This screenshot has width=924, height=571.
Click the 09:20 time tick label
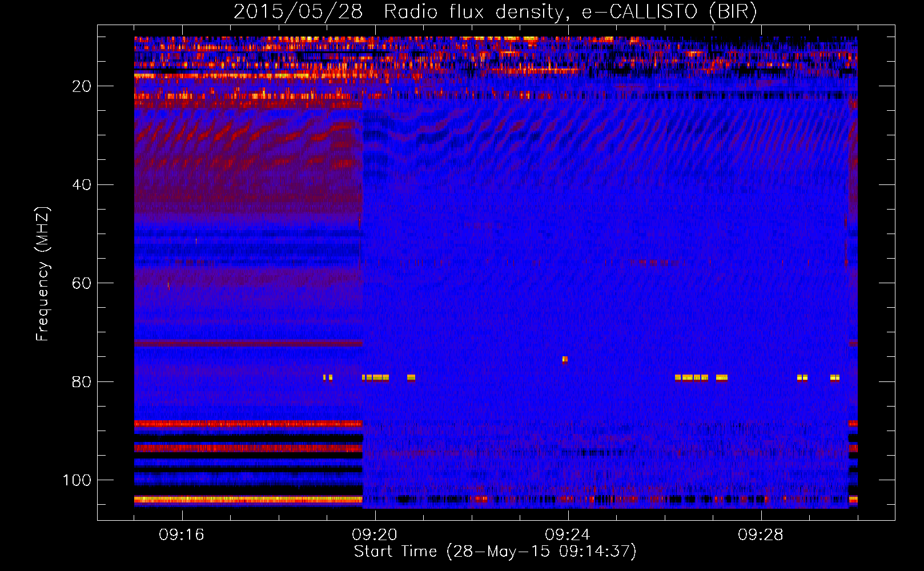pos(375,535)
